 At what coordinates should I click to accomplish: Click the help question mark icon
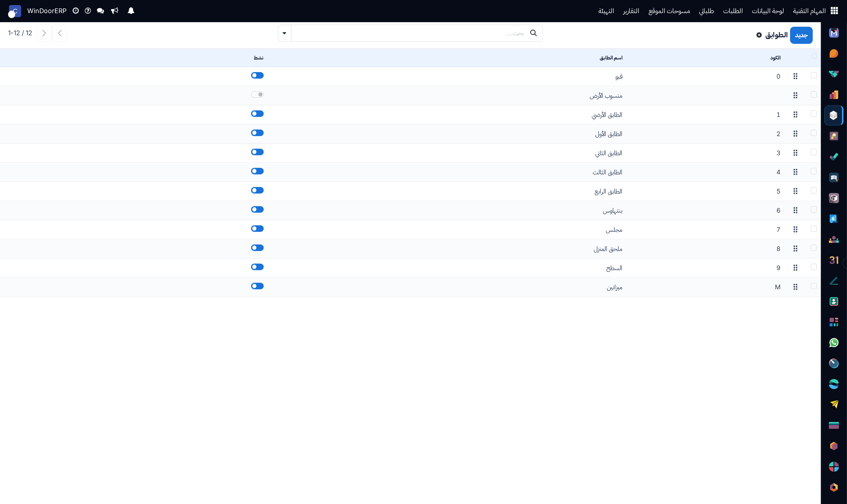click(88, 11)
